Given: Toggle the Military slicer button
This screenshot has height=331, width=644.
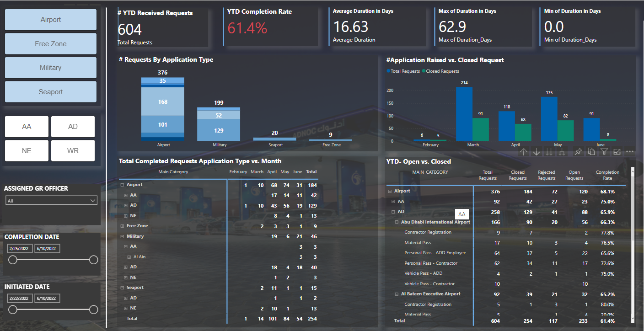Looking at the screenshot, I should 51,68.
